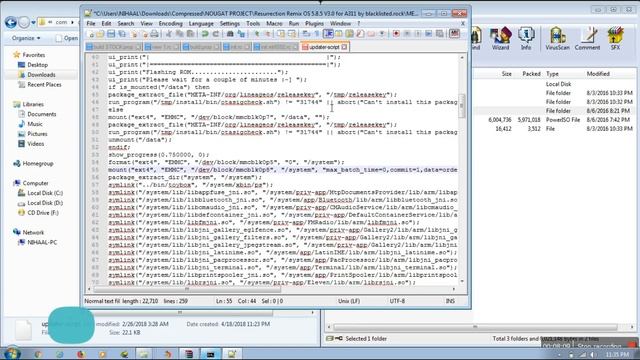640x360 pixels.
Task: Toggle the highlighted Indent Guide icon
Action: coord(329,34)
